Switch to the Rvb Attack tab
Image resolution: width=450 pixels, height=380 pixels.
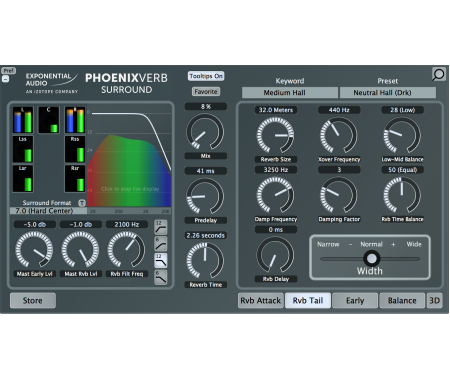pyautogui.click(x=261, y=301)
